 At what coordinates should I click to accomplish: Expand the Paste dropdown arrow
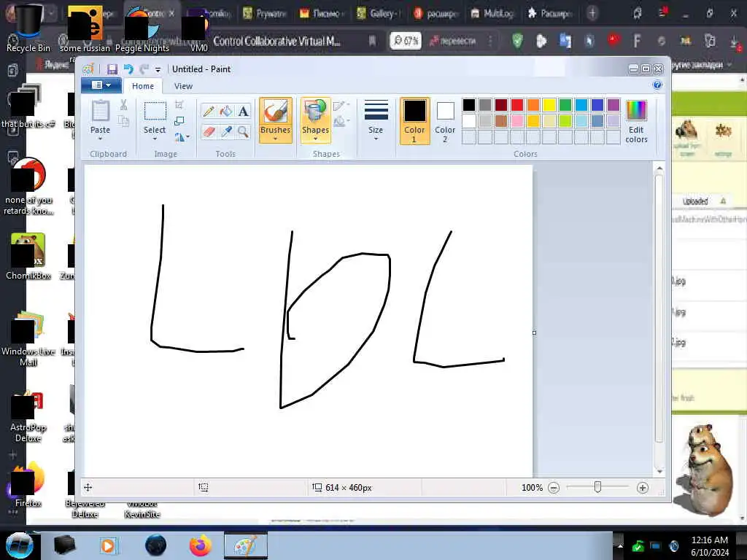100,139
